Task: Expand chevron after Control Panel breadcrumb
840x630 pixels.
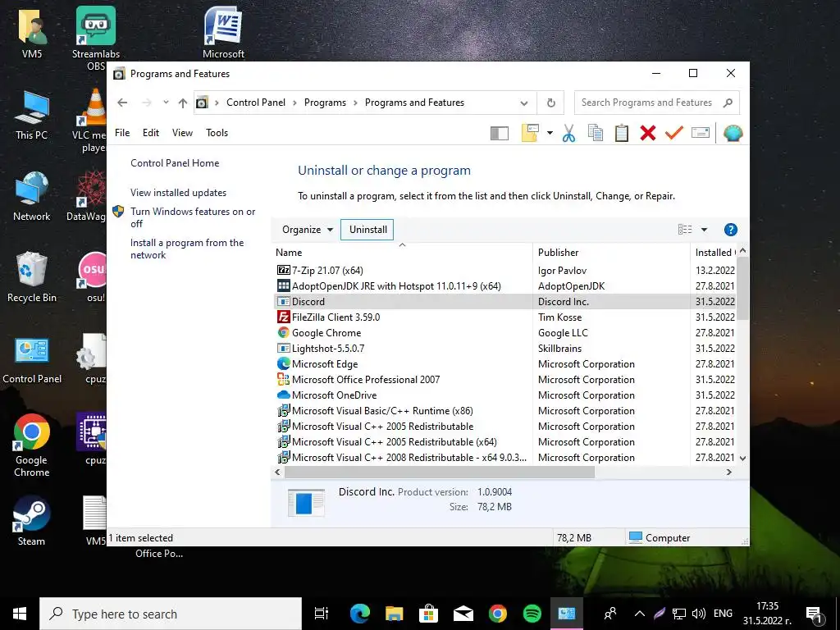Action: tap(294, 103)
